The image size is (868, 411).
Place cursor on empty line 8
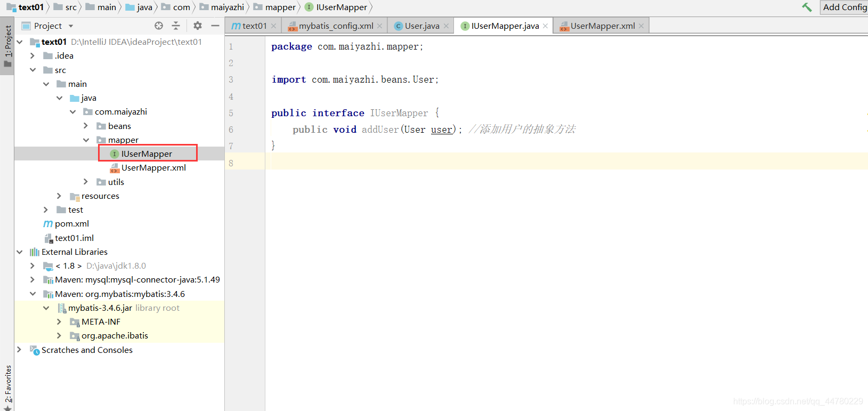(566, 162)
